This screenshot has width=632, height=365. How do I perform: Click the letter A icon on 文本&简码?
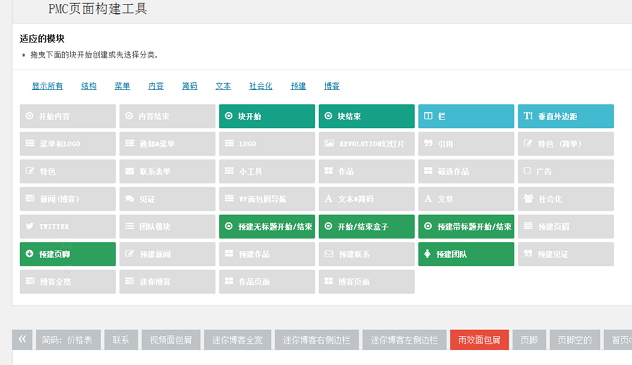tap(328, 199)
